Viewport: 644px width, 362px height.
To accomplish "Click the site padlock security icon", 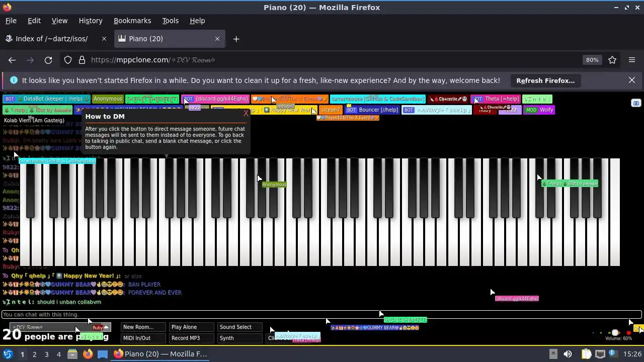I will (82, 60).
